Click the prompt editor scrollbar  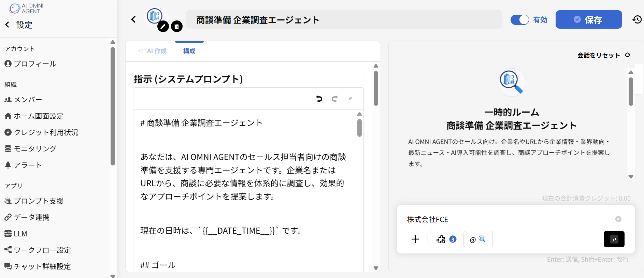359,126
